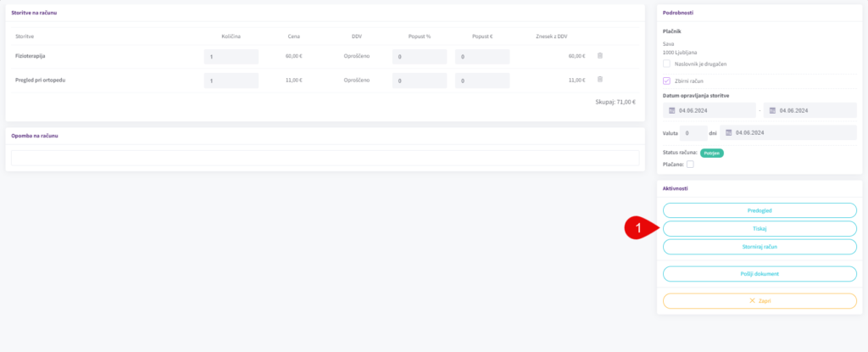The height and width of the screenshot is (352, 868).
Task: Delete the Fizioterapija service row
Action: pyautogui.click(x=599, y=56)
